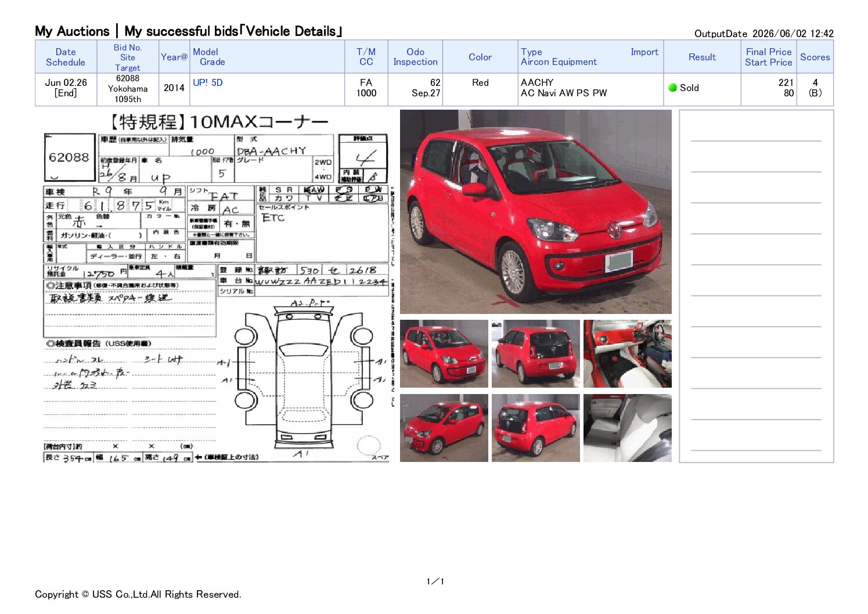Click the Color column header
This screenshot has height=614, width=868.
tap(480, 57)
